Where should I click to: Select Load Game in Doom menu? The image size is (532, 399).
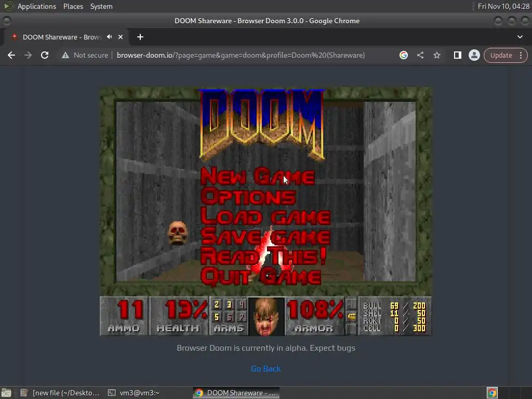click(265, 217)
